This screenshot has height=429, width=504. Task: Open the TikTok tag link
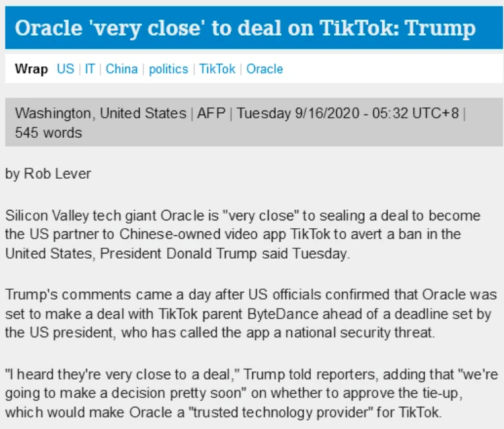click(x=217, y=69)
